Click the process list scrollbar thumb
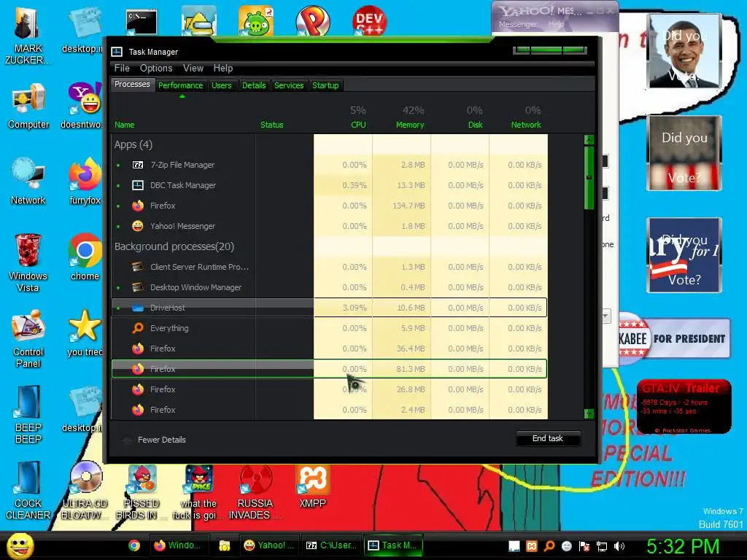The image size is (747, 560). coord(589,178)
